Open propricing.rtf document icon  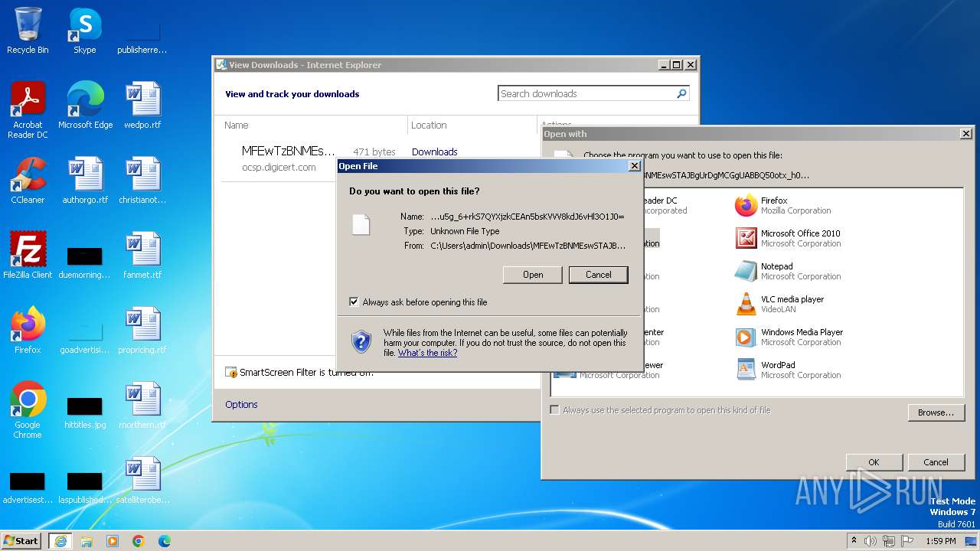pos(142,331)
